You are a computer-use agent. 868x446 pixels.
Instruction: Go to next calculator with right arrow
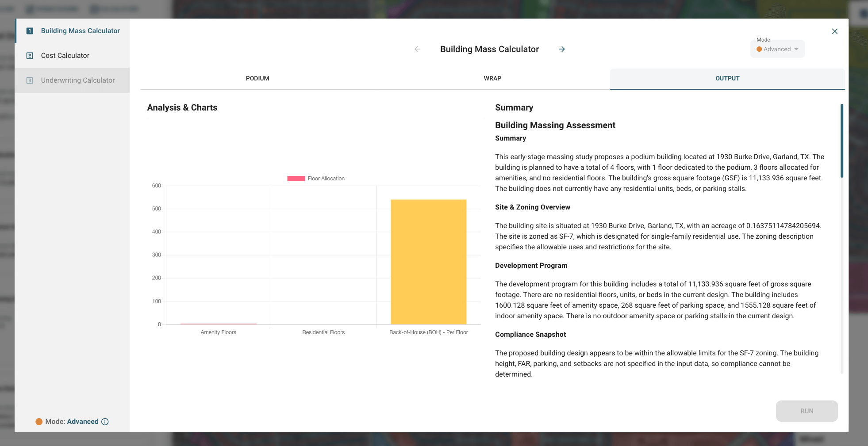coord(562,49)
